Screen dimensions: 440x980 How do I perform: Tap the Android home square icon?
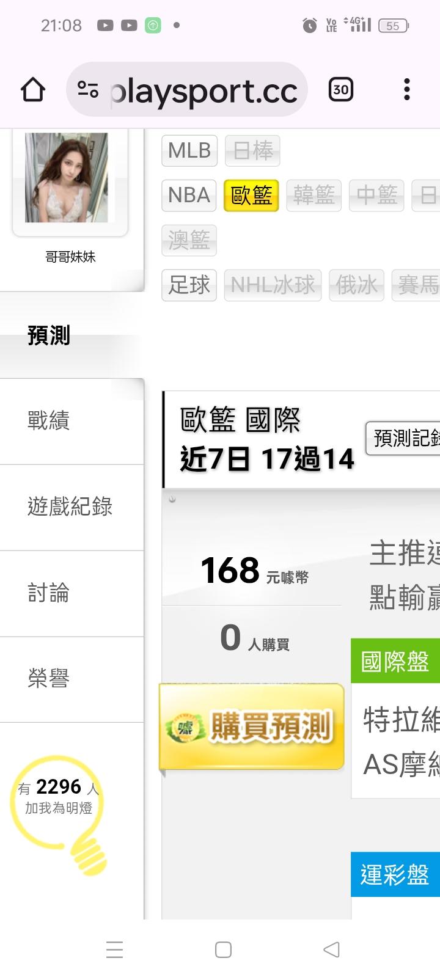223,949
